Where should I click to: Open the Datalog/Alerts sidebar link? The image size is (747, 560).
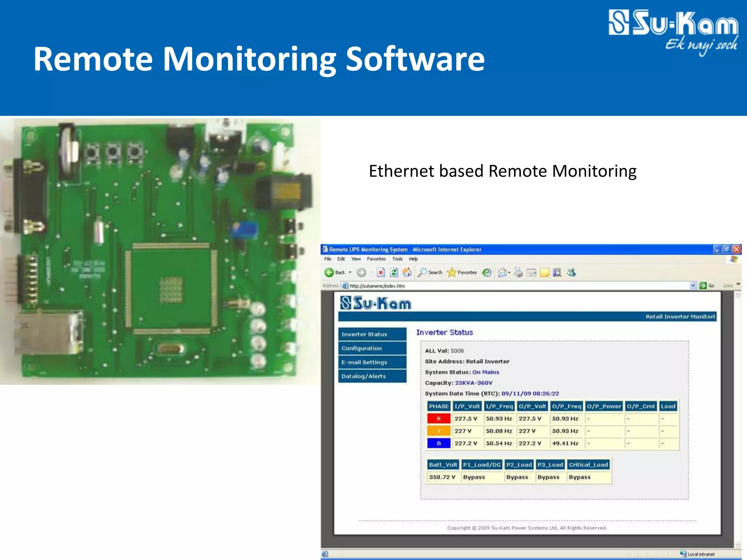(372, 376)
